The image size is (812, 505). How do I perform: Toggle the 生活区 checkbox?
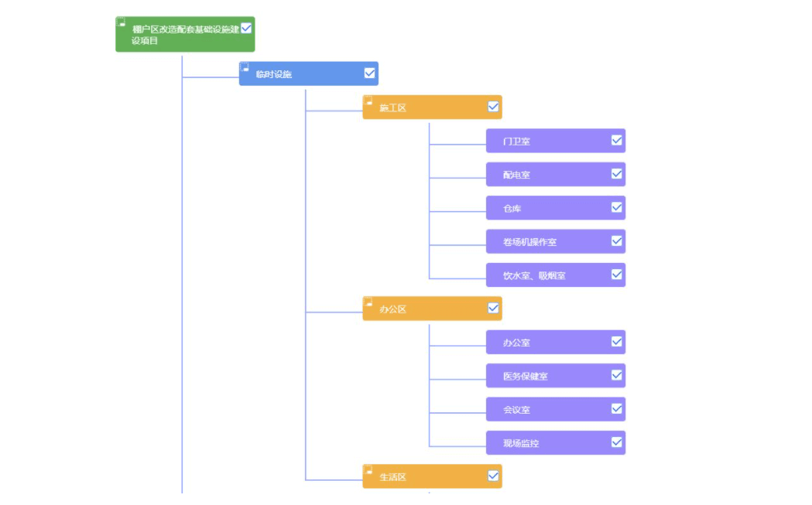pyautogui.click(x=493, y=476)
